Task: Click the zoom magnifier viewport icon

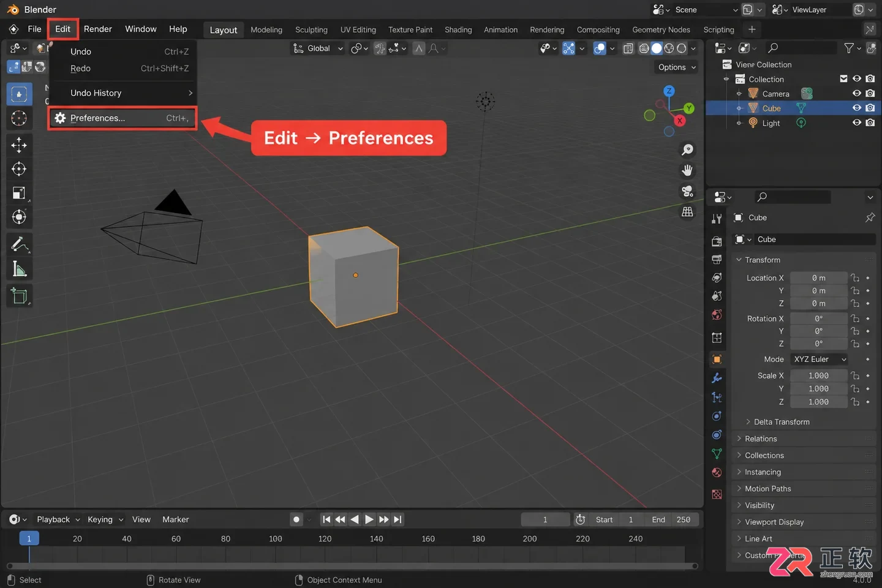Action: (x=687, y=149)
